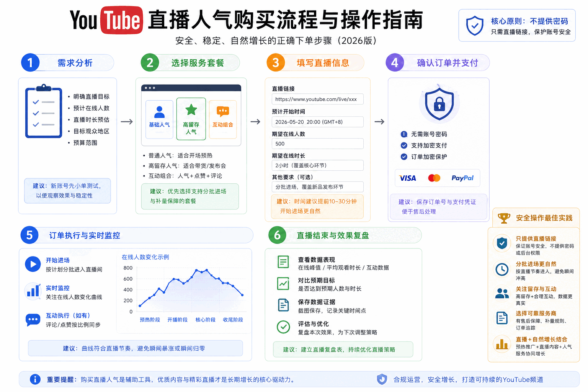Click the play icon next to 开始进场
The image size is (588, 392).
33,264
